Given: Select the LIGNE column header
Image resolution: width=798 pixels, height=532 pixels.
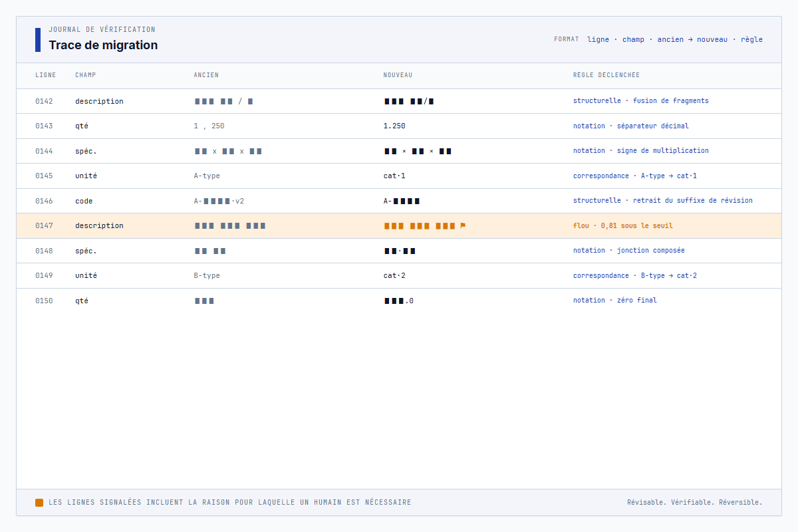Looking at the screenshot, I should click(45, 75).
